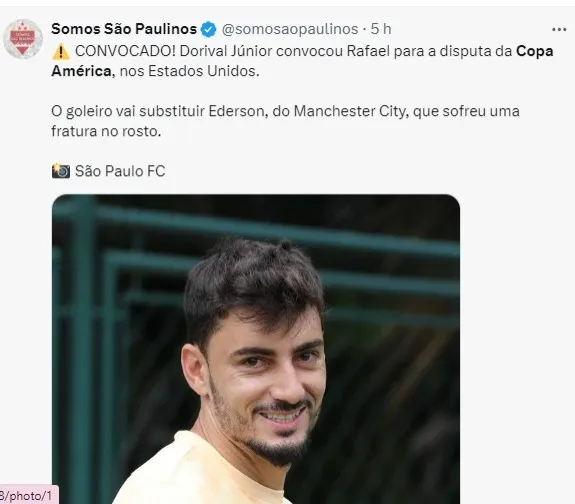
Task: Click the fratura no rosto line
Action: pyautogui.click(x=106, y=131)
